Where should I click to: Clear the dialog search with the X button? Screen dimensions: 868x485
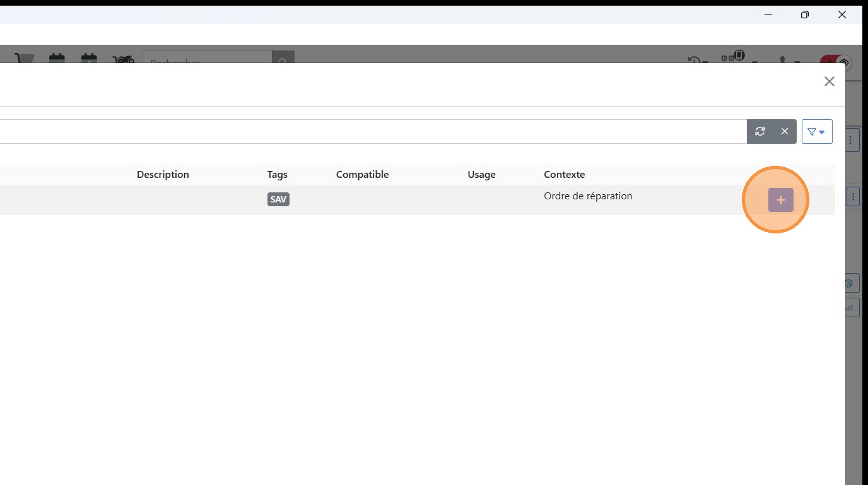[x=785, y=131]
